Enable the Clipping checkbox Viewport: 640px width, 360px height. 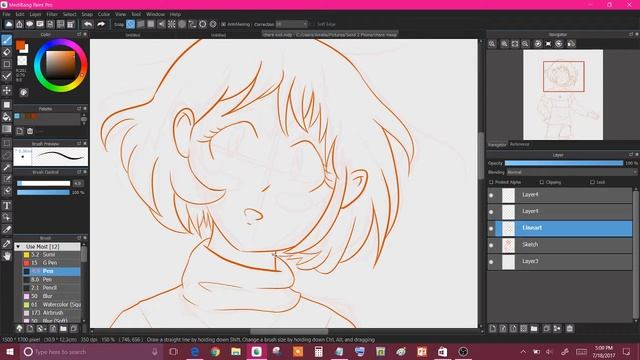tap(542, 182)
